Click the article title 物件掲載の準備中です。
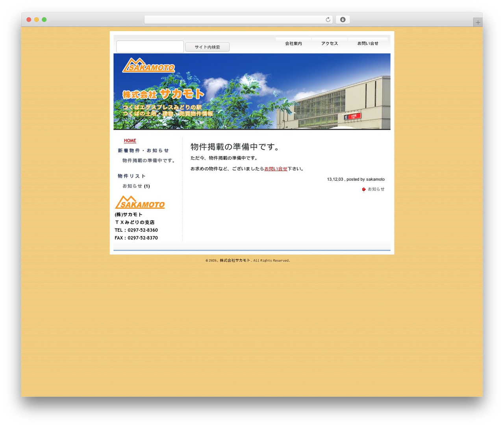 coord(235,147)
